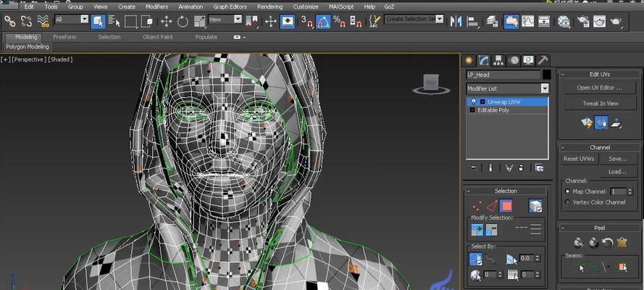Toggle the ribbon (Graphite tools) icon
Viewport: 644px width, 290px height.
(511, 21)
